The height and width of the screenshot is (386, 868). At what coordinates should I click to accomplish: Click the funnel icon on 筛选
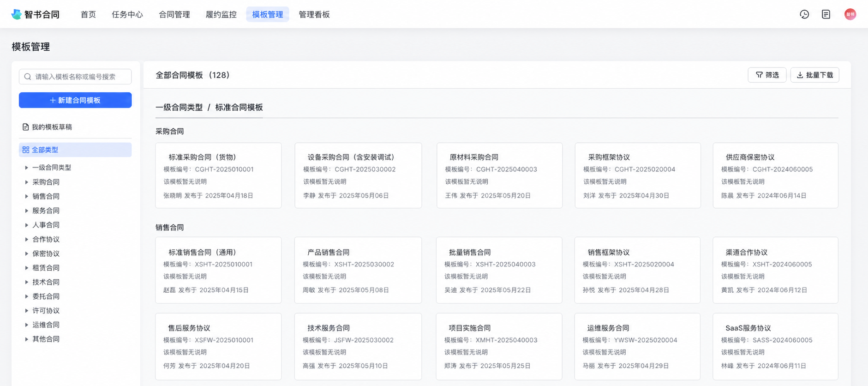(759, 75)
